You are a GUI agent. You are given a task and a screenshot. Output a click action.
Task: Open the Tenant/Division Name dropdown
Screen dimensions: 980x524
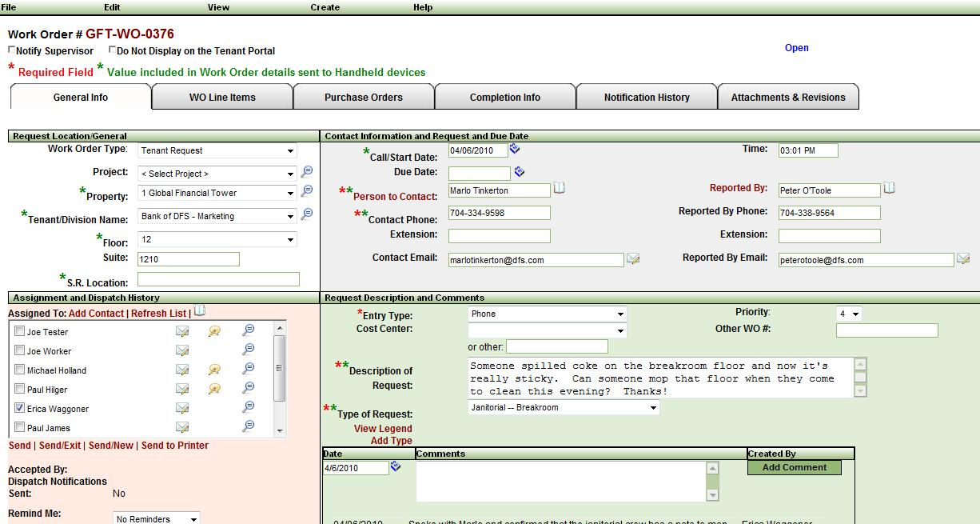point(217,216)
